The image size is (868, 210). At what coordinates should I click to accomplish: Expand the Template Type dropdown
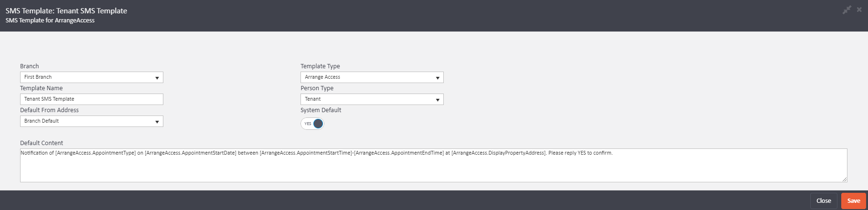372,77
